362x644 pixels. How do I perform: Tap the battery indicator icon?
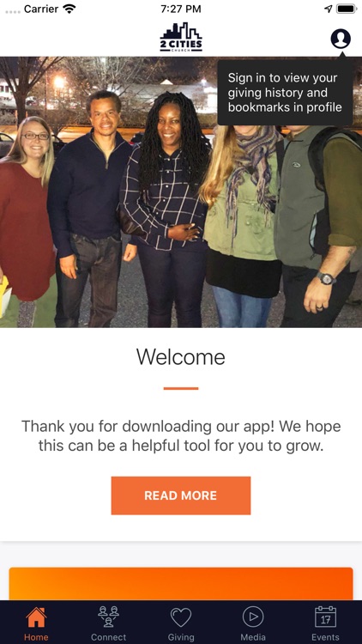tap(347, 9)
